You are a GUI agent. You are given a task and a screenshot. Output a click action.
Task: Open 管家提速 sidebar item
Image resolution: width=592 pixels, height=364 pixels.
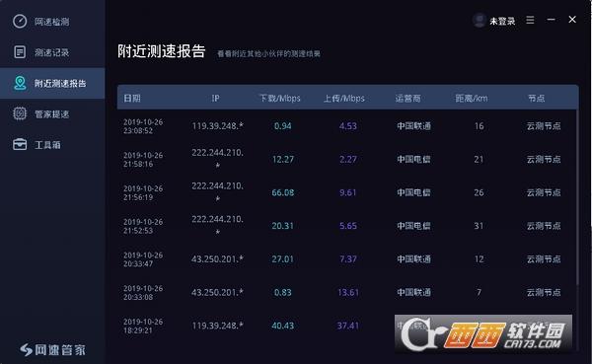[x=52, y=113]
